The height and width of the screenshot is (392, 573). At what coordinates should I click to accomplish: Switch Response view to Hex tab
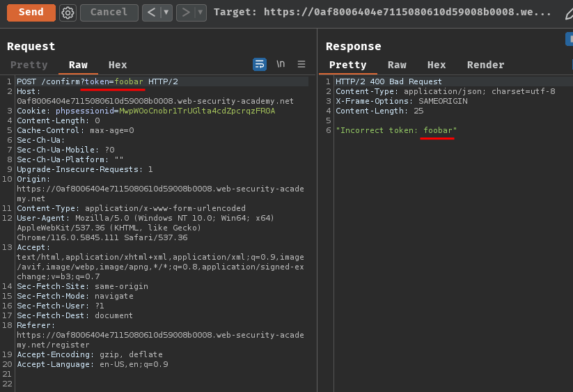[437, 65]
